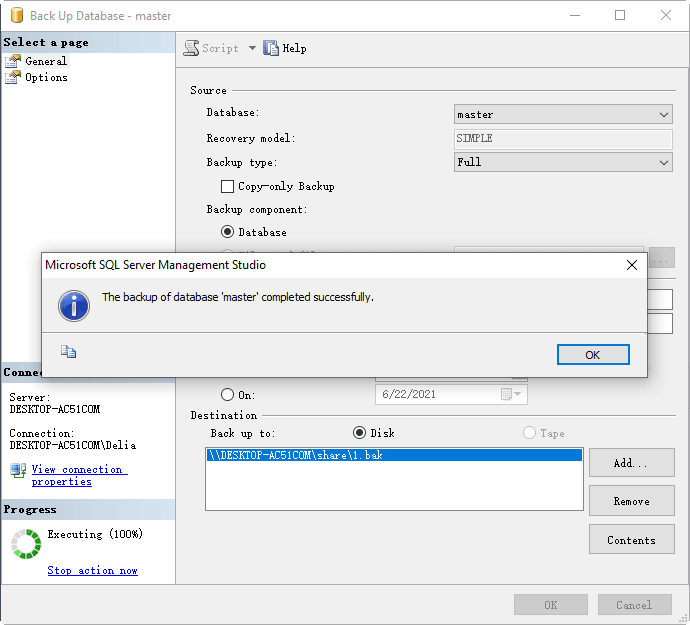Viewport: 690px width, 625px height.
Task: Click the General page icon
Action: click(x=13, y=61)
